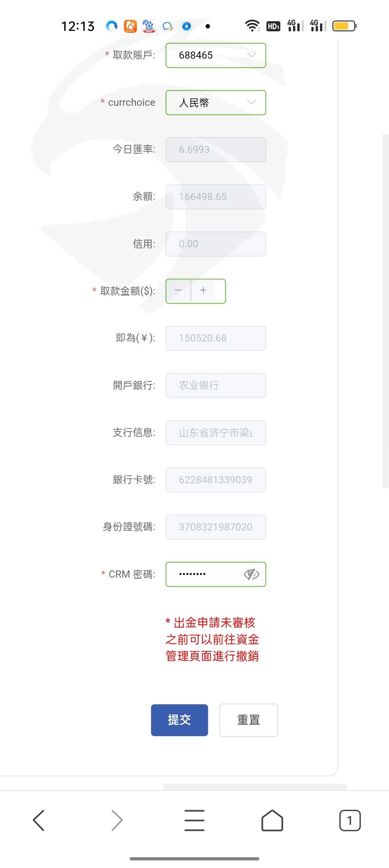Viewport: 389px width, 868px height.
Task: Tap the browser back arrow
Action: [x=39, y=820]
